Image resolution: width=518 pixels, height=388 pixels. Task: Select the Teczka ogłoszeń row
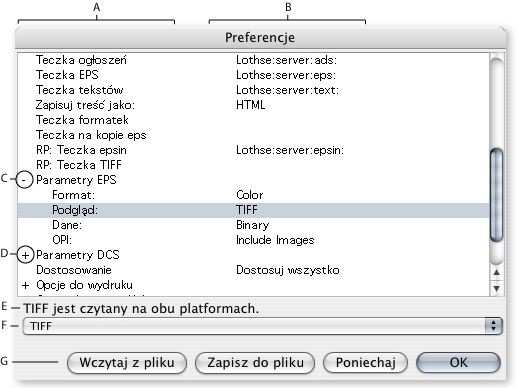[253, 60]
